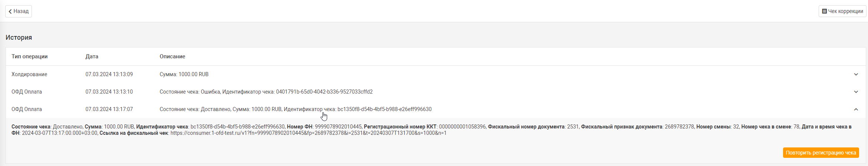This screenshot has height=166, width=868.
Task: Expand the ОФД Оплата error row chevron
Action: (x=856, y=92)
